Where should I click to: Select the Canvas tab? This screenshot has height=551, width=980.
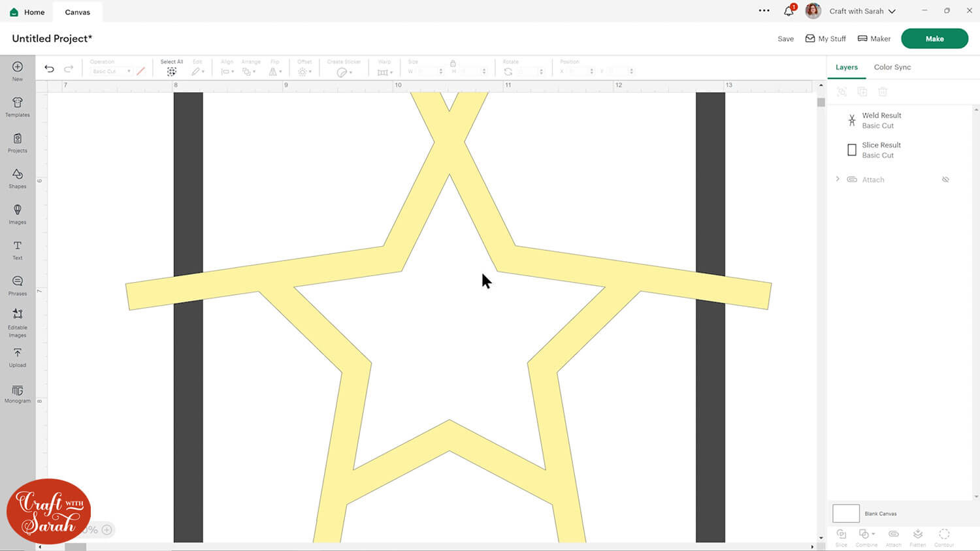78,12
